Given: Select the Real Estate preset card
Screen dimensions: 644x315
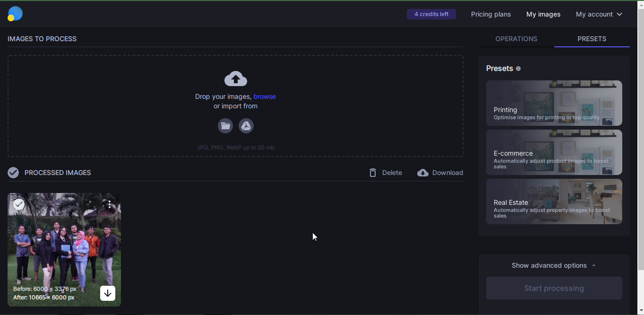Looking at the screenshot, I should coord(554,201).
